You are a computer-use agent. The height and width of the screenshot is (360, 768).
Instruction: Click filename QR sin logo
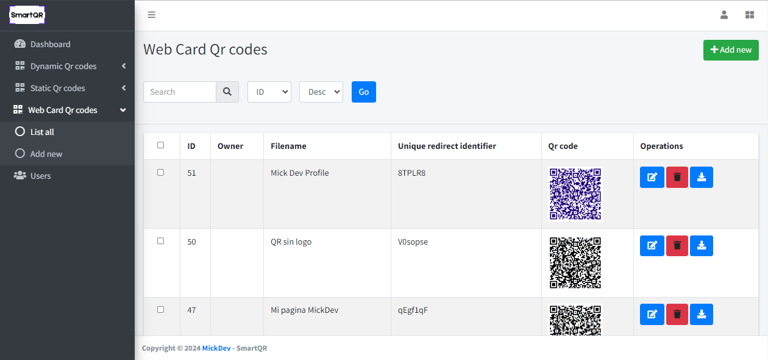(x=291, y=241)
